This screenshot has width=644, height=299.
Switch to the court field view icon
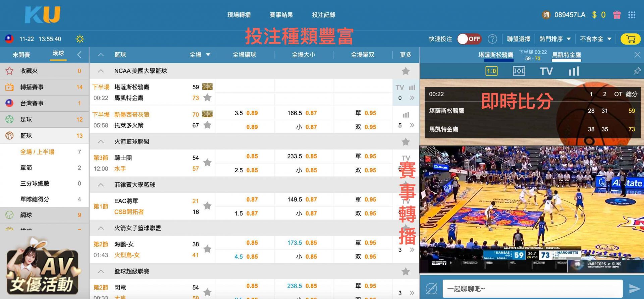click(x=519, y=71)
